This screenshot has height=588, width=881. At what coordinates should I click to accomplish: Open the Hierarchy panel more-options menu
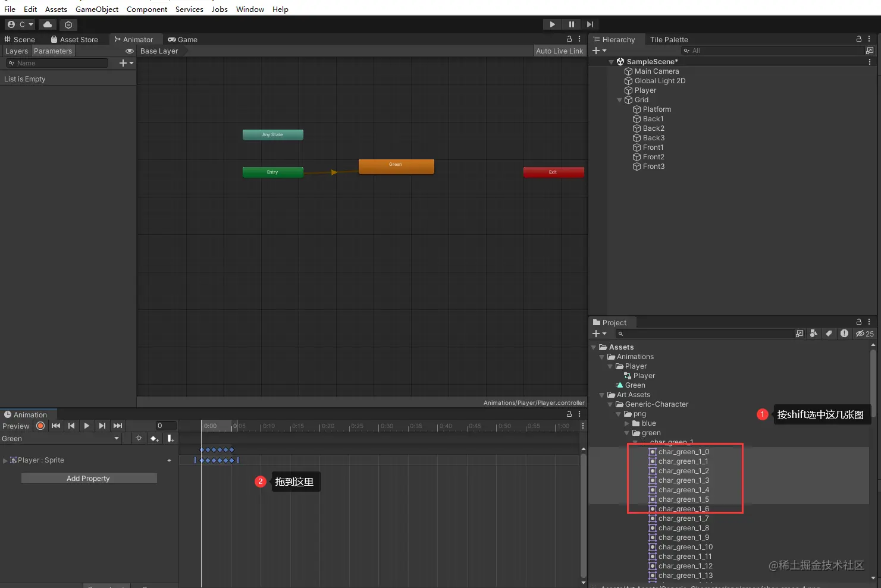coord(869,39)
